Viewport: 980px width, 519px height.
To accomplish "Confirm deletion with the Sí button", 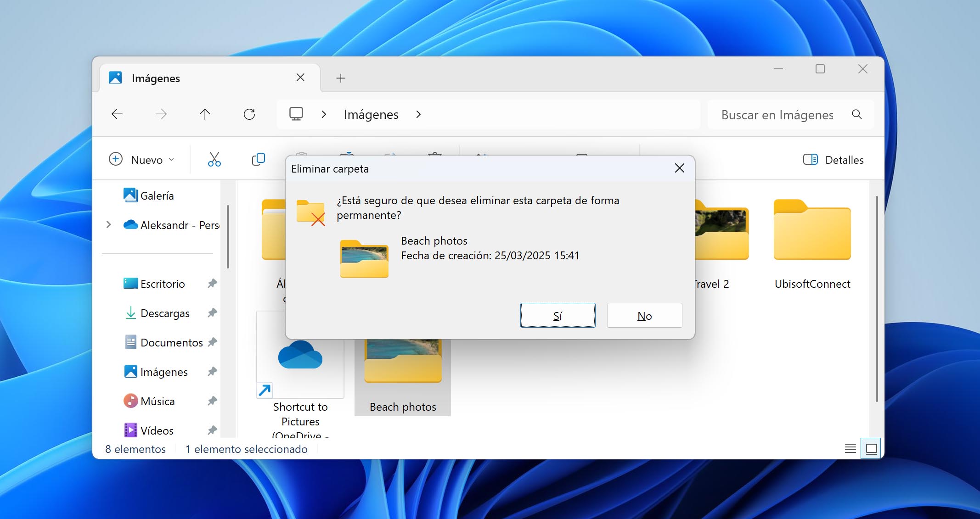I will point(558,315).
